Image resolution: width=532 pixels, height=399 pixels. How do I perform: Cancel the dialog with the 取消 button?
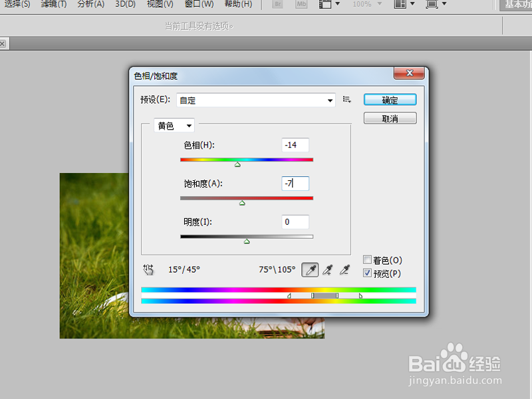coord(389,118)
